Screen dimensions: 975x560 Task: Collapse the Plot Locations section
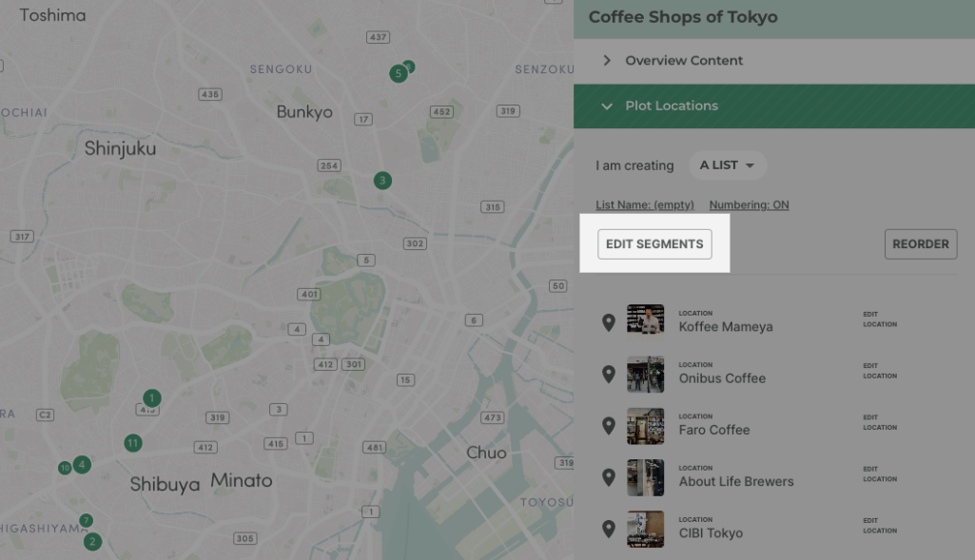(671, 106)
